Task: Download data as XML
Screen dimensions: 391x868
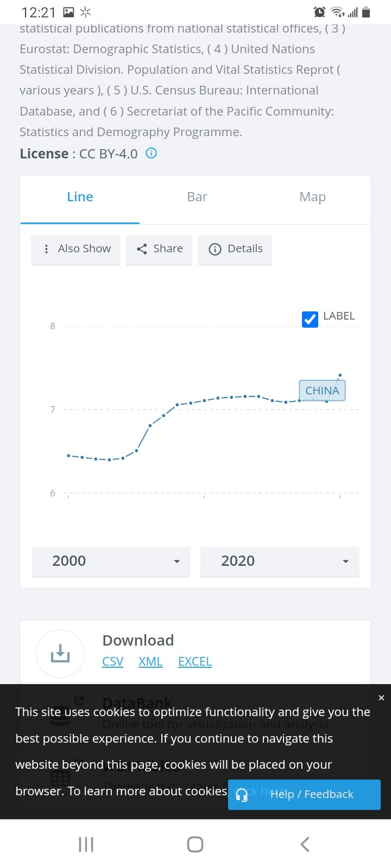Action: (150, 662)
